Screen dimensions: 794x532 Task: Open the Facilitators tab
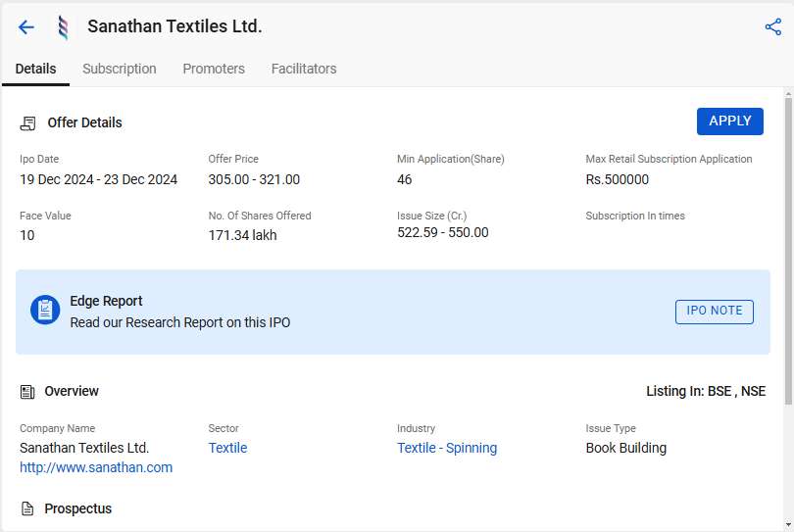(304, 69)
